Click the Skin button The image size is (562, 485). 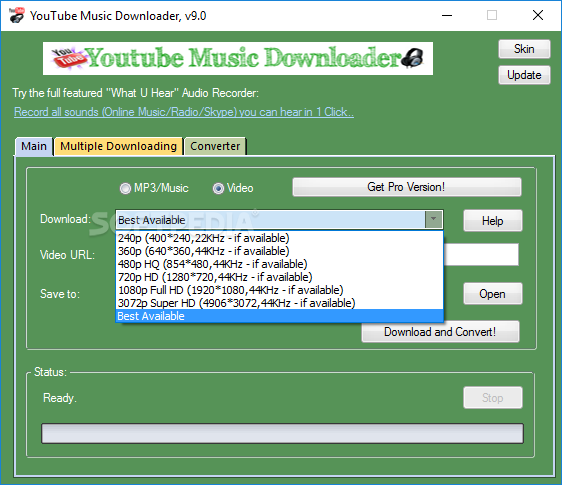[x=524, y=49]
